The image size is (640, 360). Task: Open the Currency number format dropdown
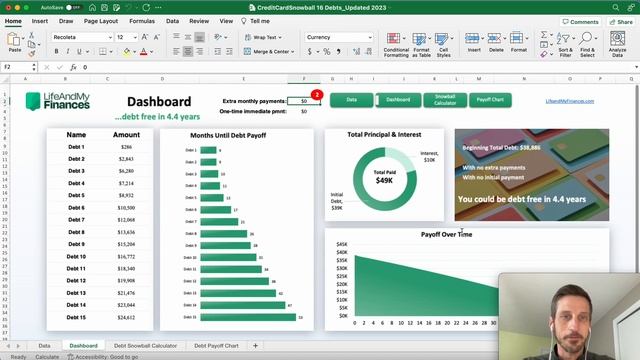click(x=370, y=37)
